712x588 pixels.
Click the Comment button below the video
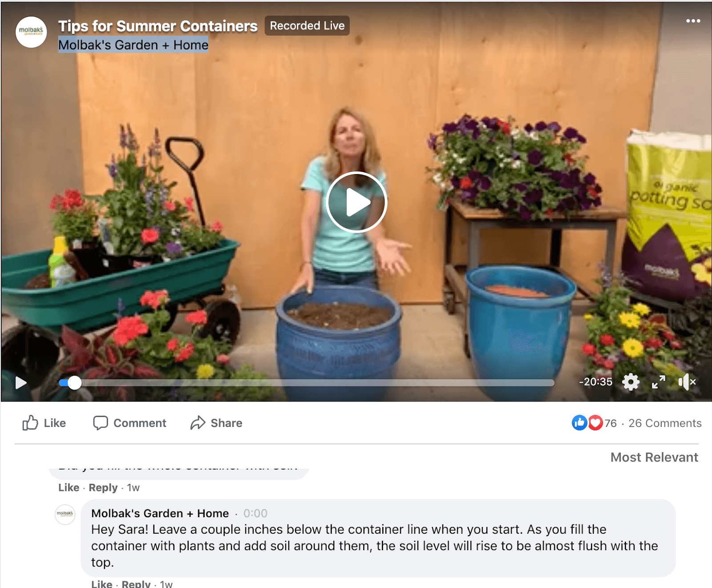tap(129, 423)
